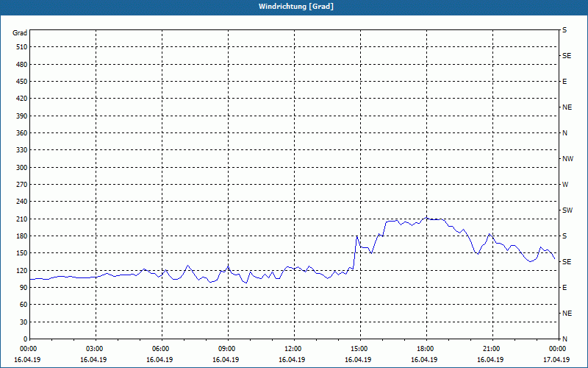588x368 pixels.
Task: Pick the 120 label on the left axis
Action: (22, 271)
